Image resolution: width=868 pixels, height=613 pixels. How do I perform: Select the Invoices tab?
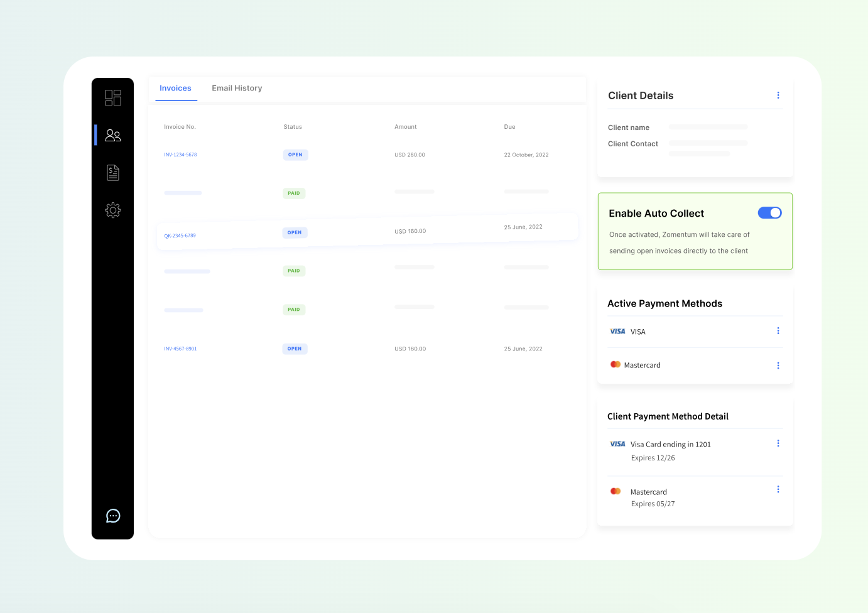click(x=175, y=88)
